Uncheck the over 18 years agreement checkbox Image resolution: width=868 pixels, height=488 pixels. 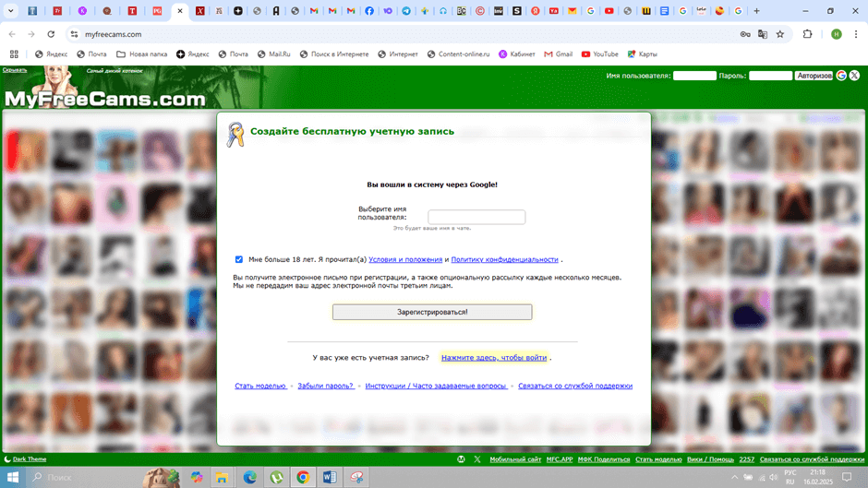(239, 259)
